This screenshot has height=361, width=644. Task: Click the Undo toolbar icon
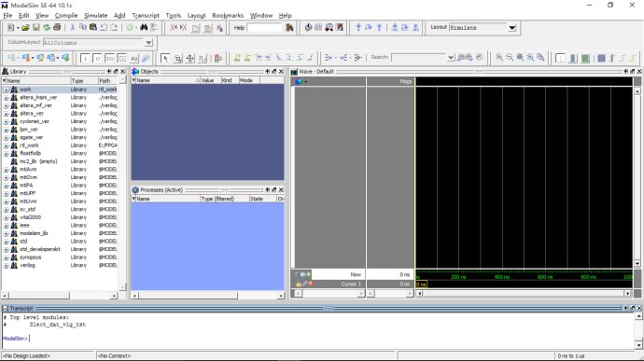[104, 27]
